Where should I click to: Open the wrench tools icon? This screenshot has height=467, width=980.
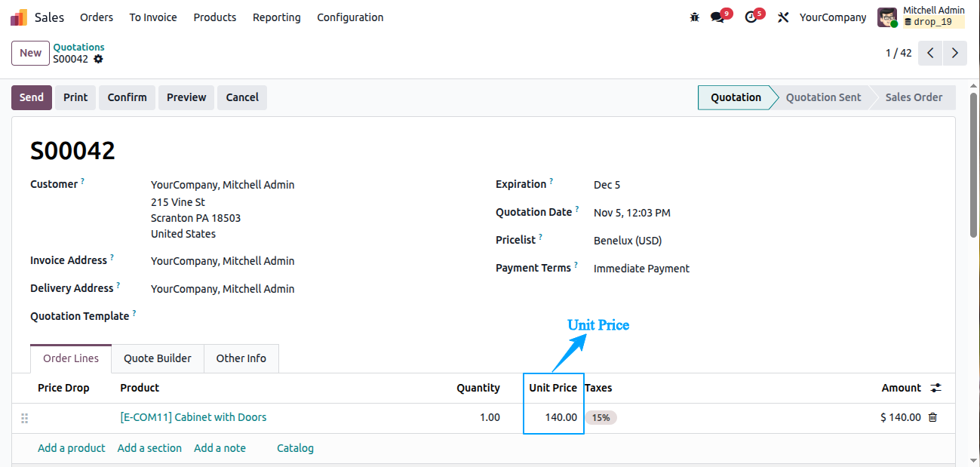pos(783,17)
